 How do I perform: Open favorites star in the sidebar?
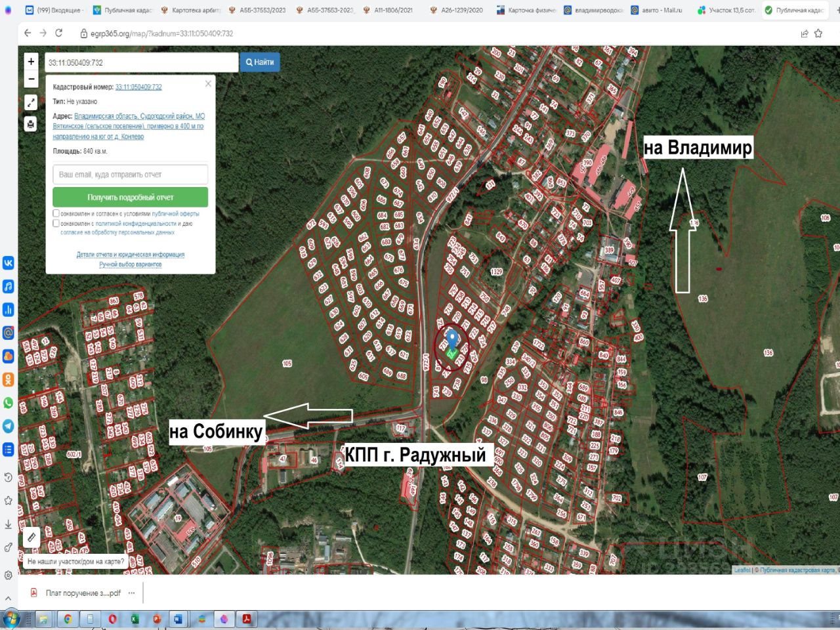(9, 501)
